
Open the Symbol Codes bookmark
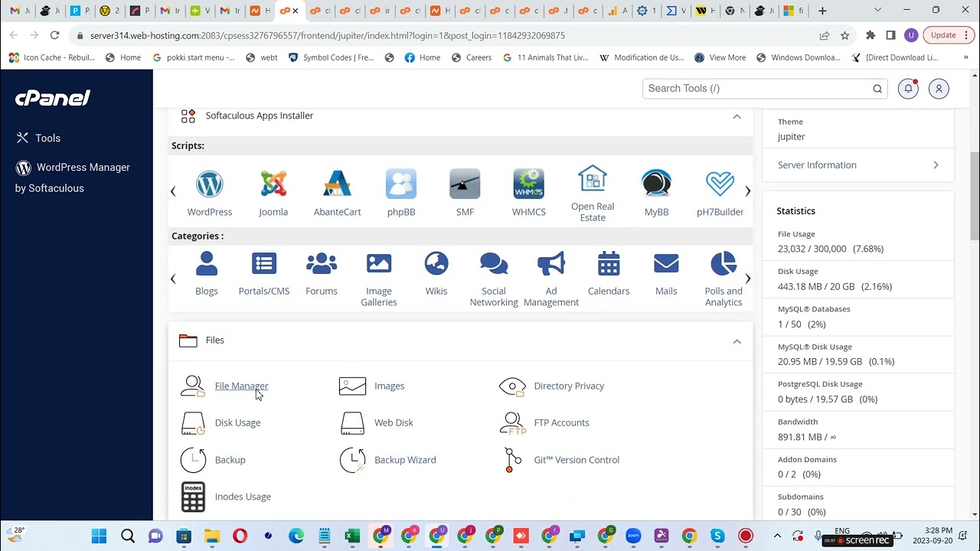[331, 57]
